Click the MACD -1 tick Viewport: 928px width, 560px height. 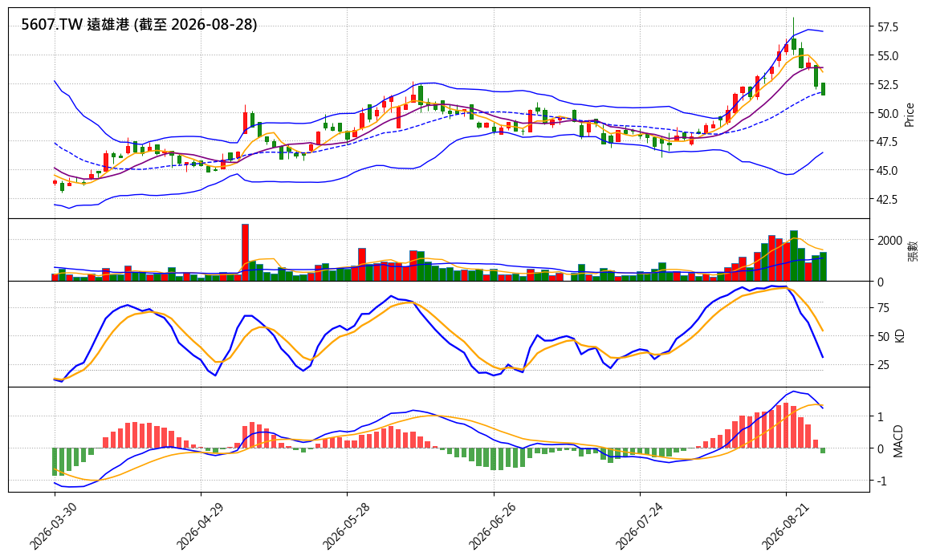coord(881,481)
